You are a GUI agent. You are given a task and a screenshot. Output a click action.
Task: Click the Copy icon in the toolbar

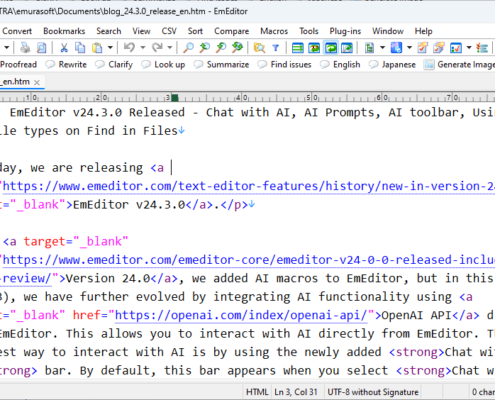[x=80, y=48]
